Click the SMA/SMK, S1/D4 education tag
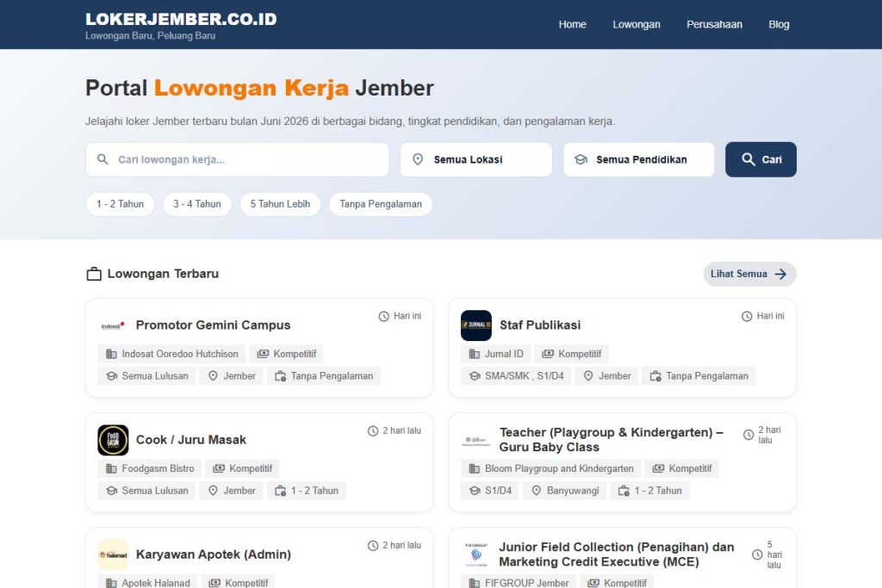882x588 pixels. coord(516,376)
